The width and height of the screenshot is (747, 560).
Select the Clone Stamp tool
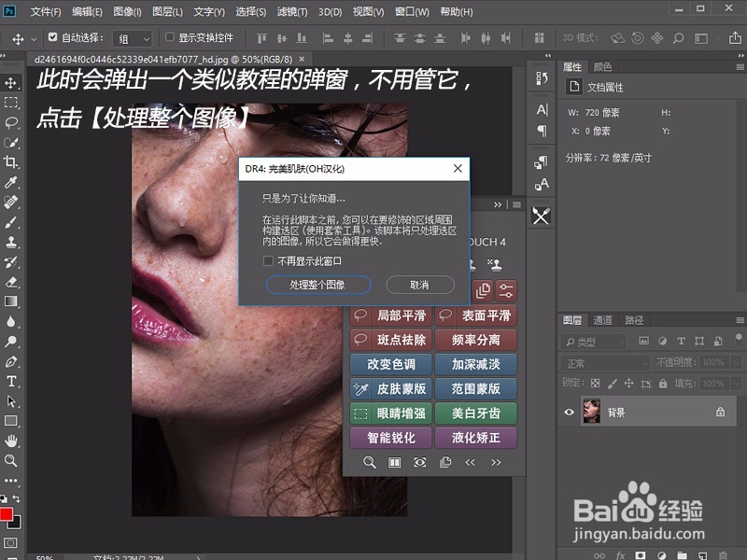(10, 242)
